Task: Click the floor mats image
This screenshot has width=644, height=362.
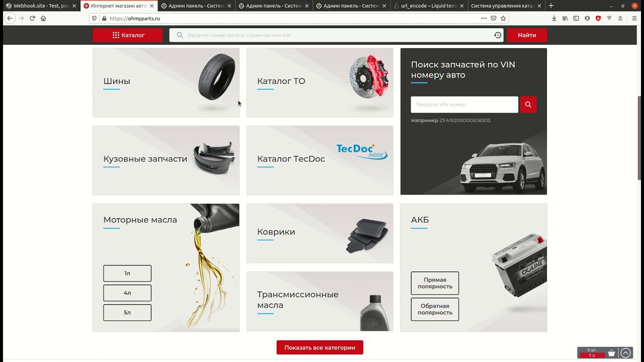Action: pyautogui.click(x=367, y=235)
